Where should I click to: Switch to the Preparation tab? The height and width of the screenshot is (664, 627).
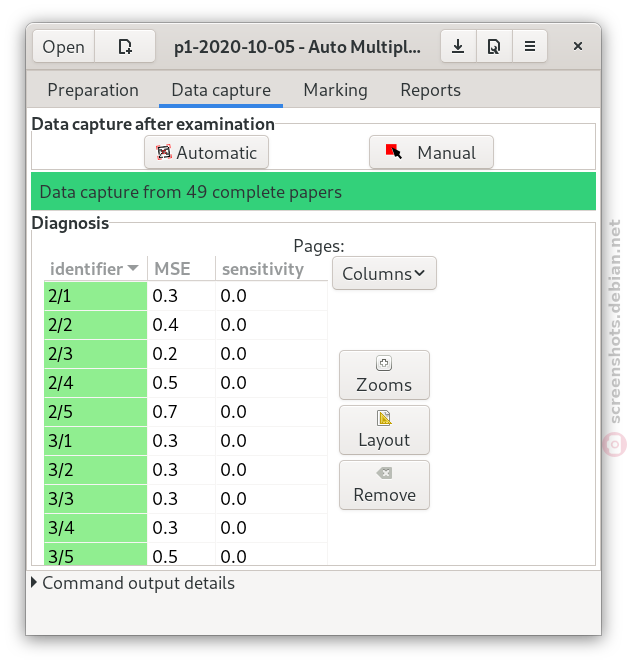pyautogui.click(x=93, y=90)
